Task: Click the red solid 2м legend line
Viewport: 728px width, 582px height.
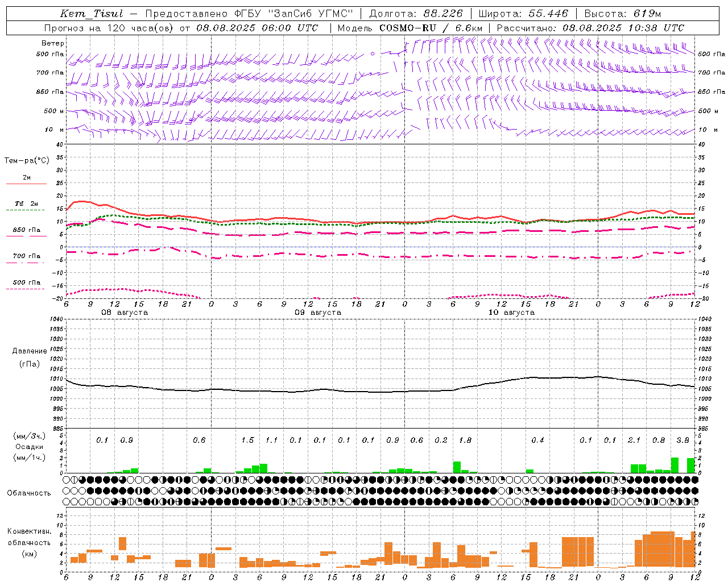Action: click(x=26, y=184)
